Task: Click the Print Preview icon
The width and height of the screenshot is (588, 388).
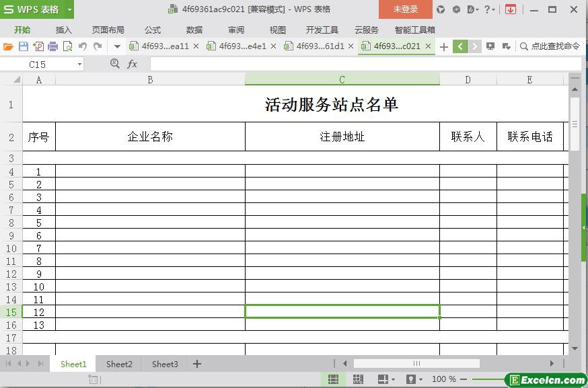Action: tap(68, 46)
